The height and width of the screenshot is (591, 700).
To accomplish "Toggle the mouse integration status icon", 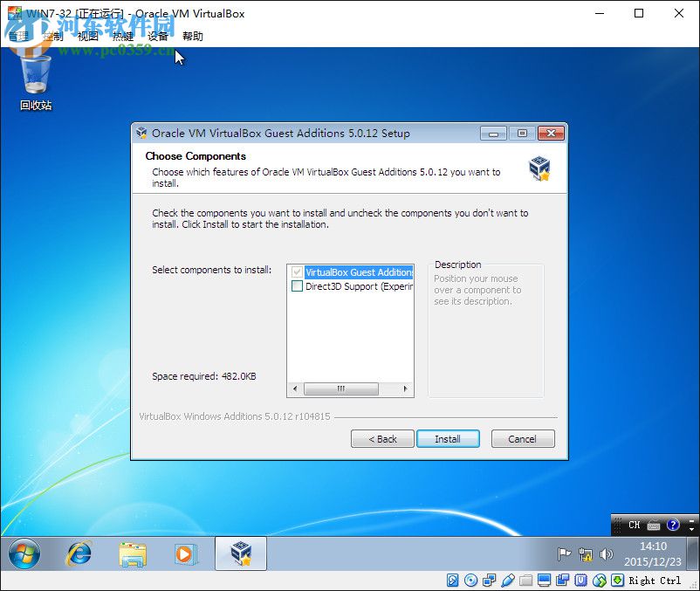I will tap(600, 581).
